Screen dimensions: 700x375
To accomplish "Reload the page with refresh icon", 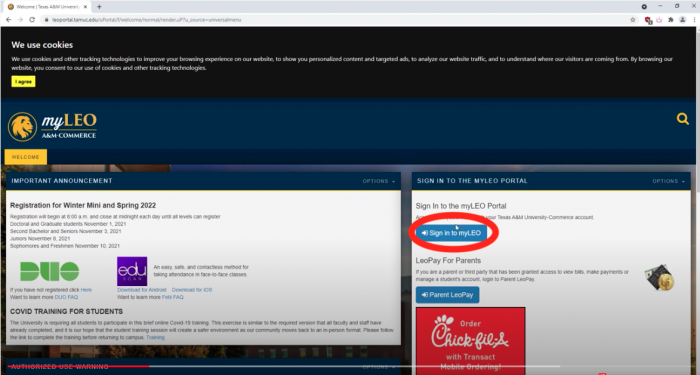I will coord(32,20).
